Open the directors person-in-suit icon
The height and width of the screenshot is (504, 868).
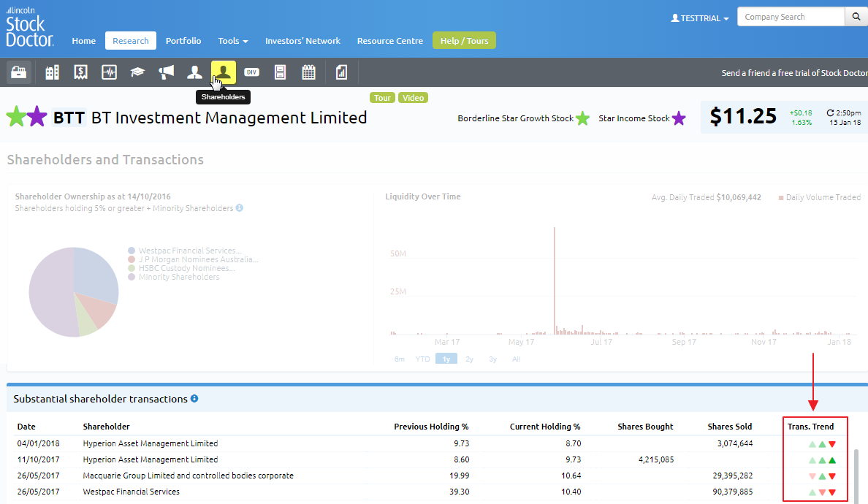pos(194,72)
